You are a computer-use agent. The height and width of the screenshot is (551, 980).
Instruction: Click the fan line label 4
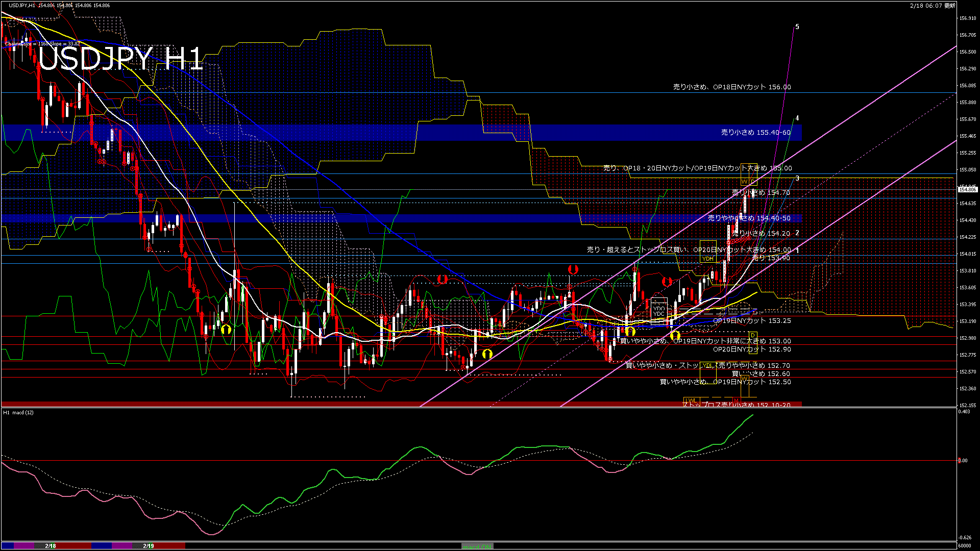tap(797, 118)
